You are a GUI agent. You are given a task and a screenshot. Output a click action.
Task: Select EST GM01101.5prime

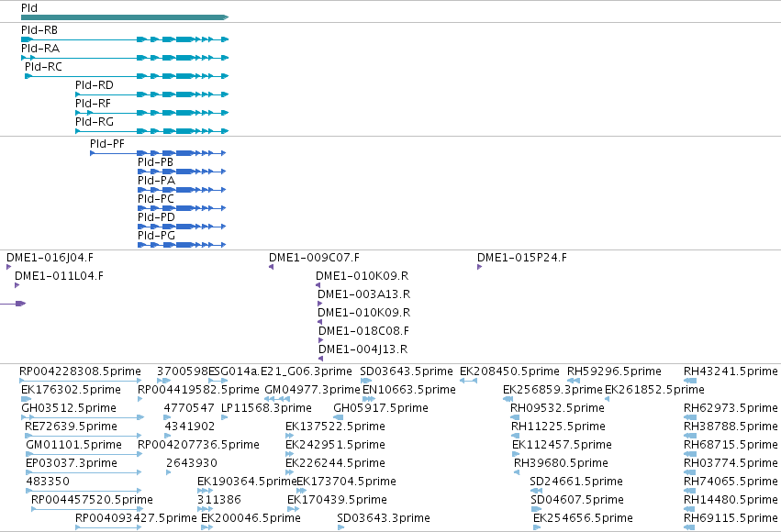click(84, 454)
